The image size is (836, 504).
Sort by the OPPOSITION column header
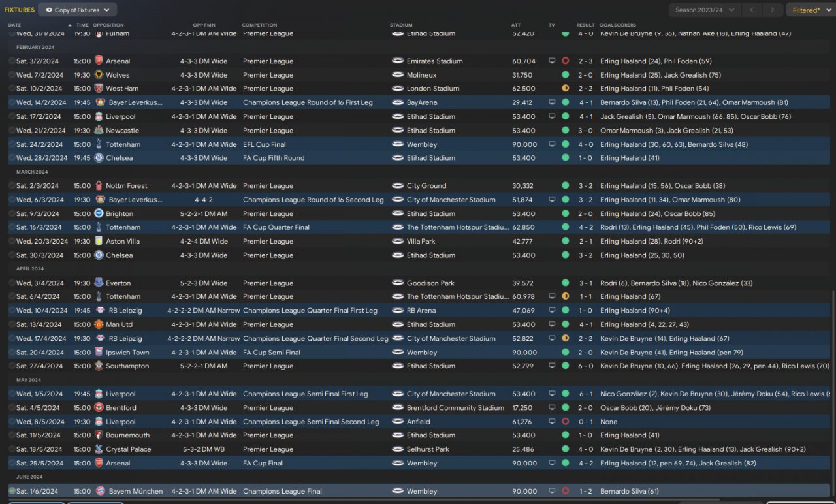(x=108, y=25)
